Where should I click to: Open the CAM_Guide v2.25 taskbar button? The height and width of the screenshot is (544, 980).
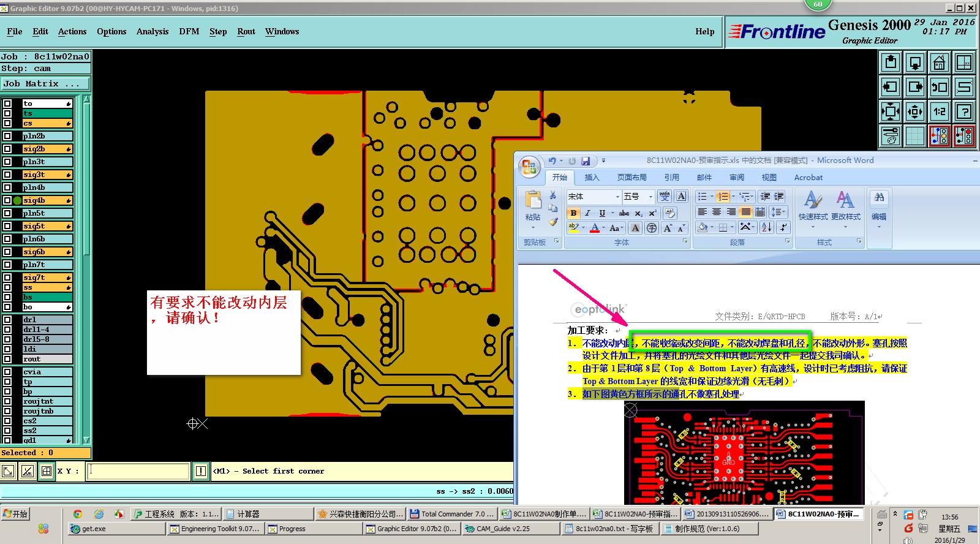click(512, 529)
